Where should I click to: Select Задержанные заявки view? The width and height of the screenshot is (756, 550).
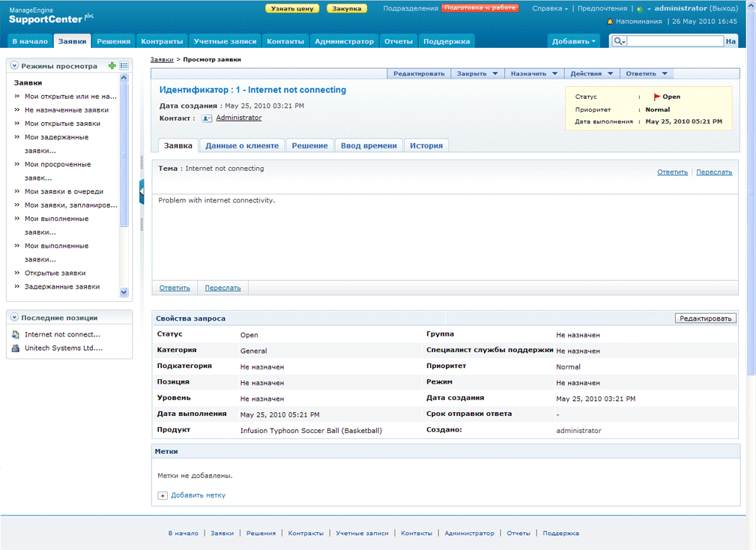tap(62, 286)
